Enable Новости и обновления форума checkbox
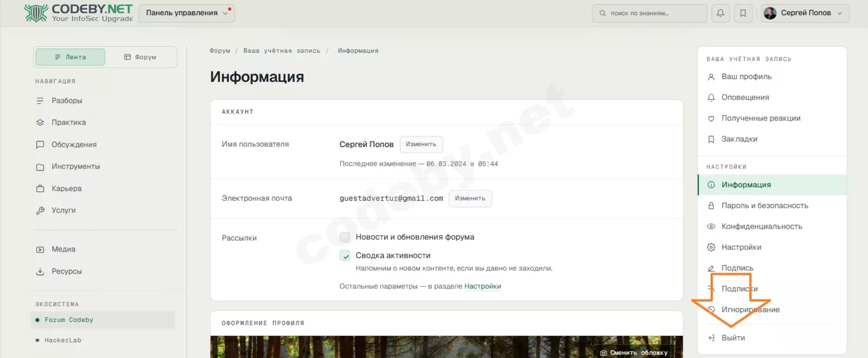The height and width of the screenshot is (358, 868). [x=344, y=237]
